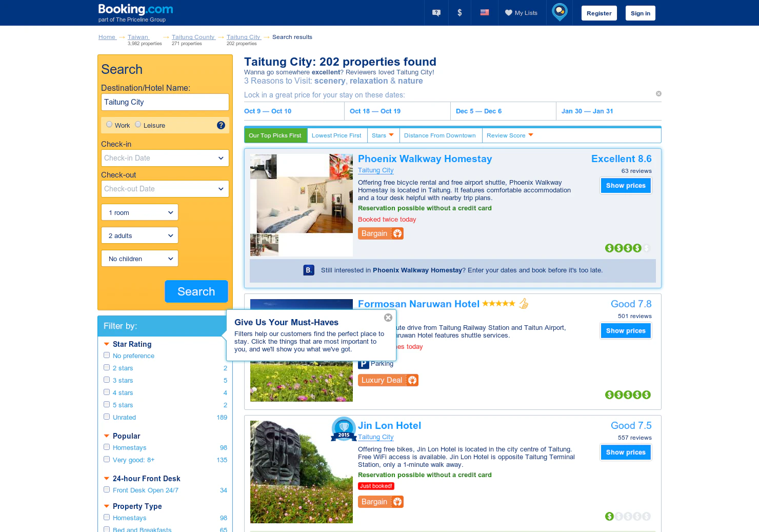This screenshot has height=532, width=759.
Task: Click the map pin travel guide icon
Action: click(x=560, y=12)
